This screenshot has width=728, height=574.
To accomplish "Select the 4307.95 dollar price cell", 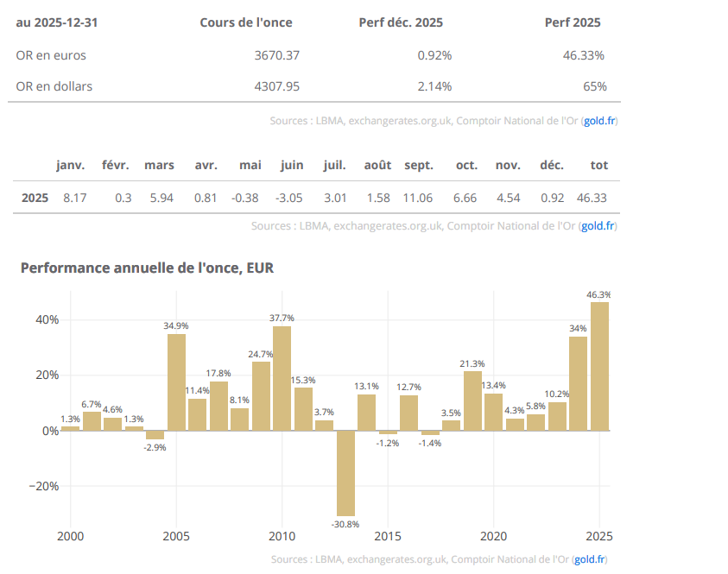I will [x=277, y=86].
